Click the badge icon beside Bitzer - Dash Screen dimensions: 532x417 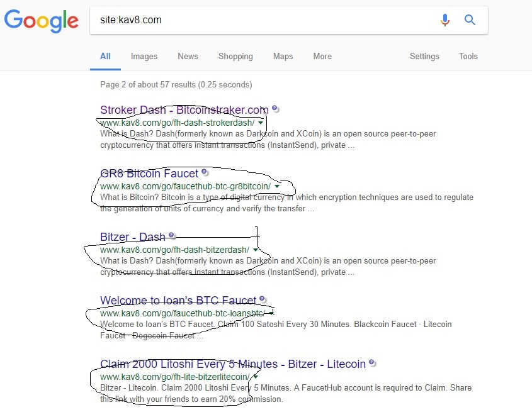click(x=173, y=236)
